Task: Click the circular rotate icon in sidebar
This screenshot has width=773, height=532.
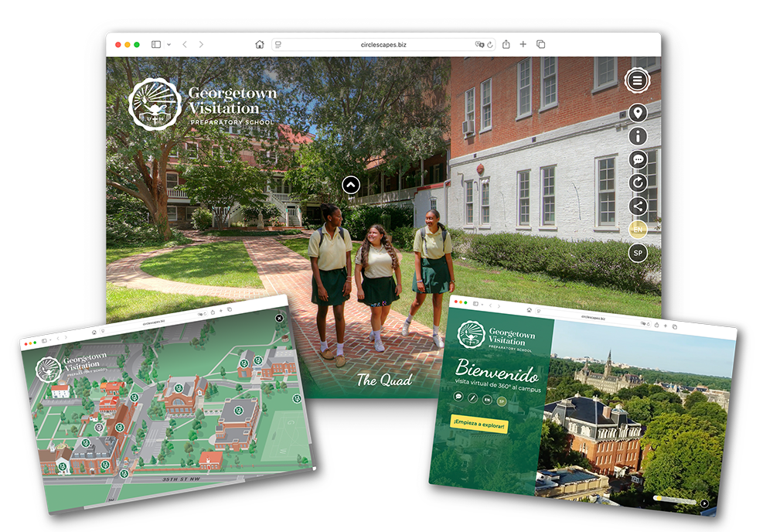Action: click(x=638, y=183)
